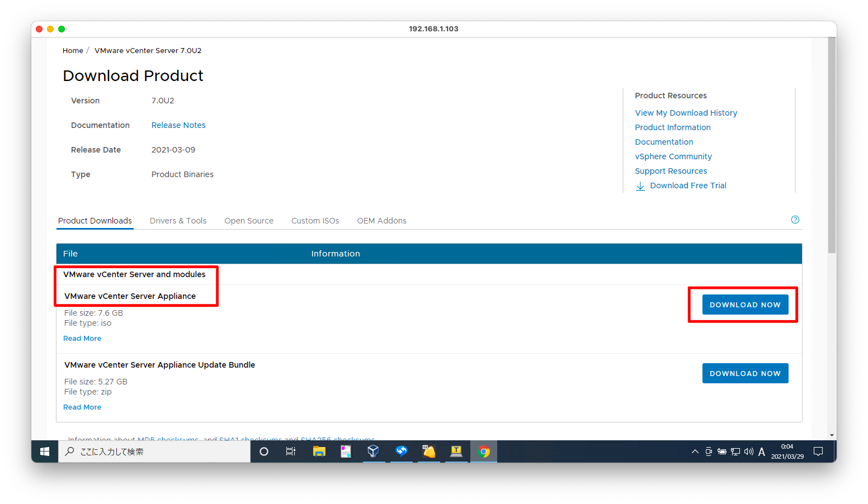Read More about the Update Bundle zip
The width and height of the screenshot is (868, 504).
tap(82, 407)
